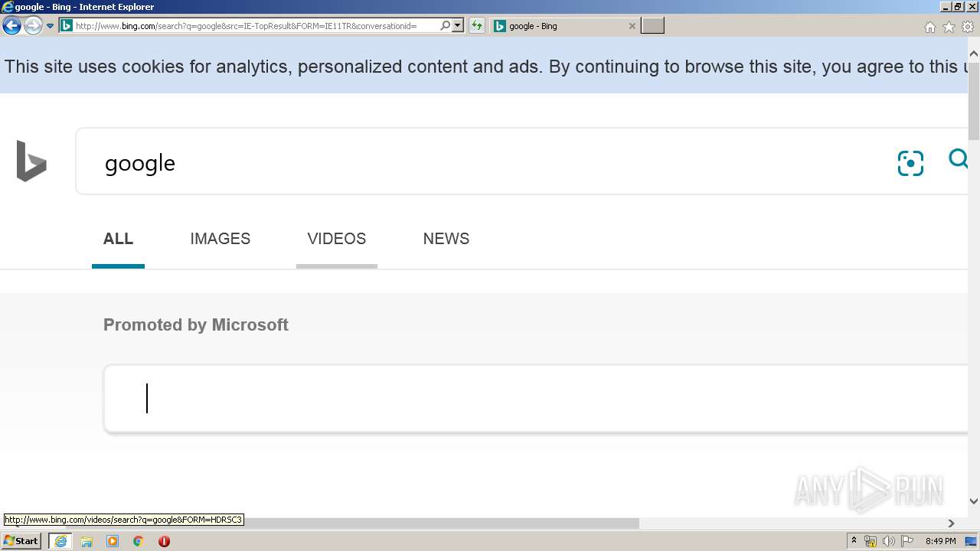Click the browser Forward arrow button
This screenshot has height=551, width=980.
(33, 25)
